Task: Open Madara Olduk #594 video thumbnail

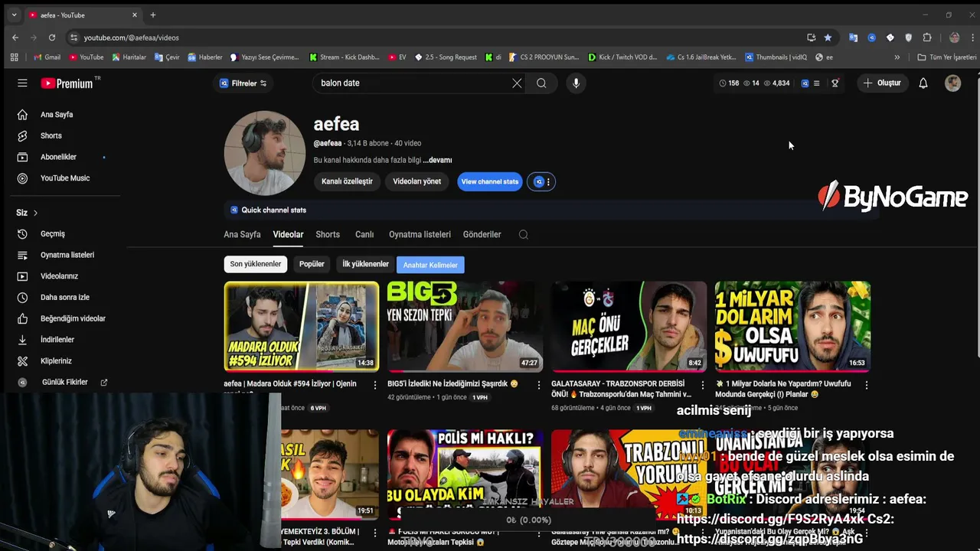Action: [301, 326]
